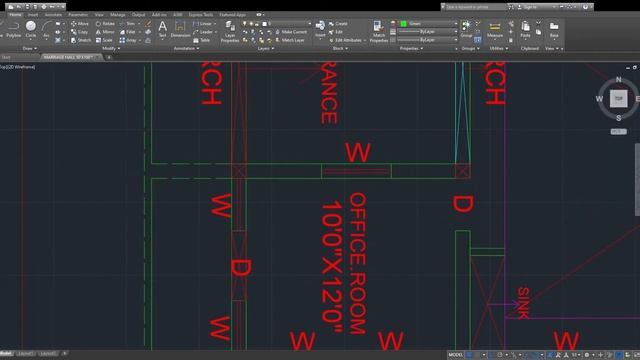The width and height of the screenshot is (640, 360).
Task: Click the Erase tool in Modify panel
Action: click(148, 24)
